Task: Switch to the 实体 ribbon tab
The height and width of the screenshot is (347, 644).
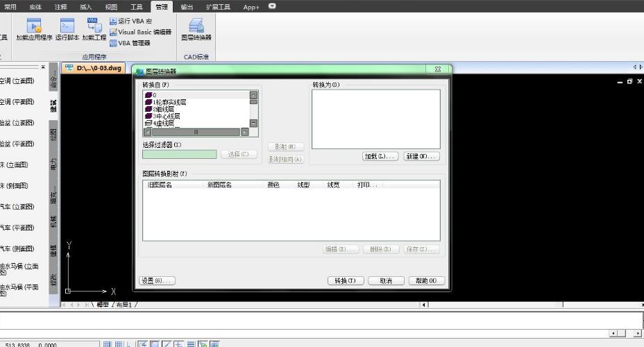Action: pos(35,7)
